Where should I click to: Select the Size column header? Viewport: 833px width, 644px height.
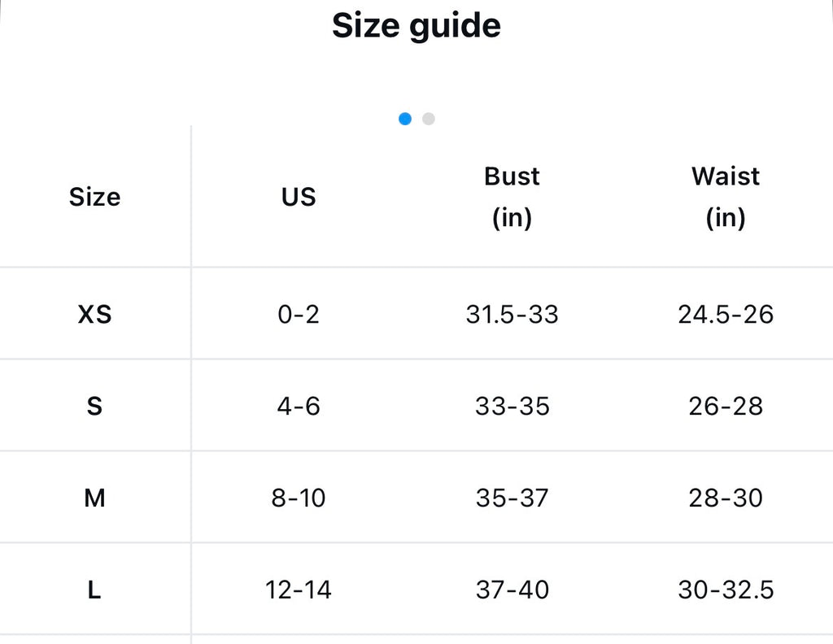(x=94, y=197)
